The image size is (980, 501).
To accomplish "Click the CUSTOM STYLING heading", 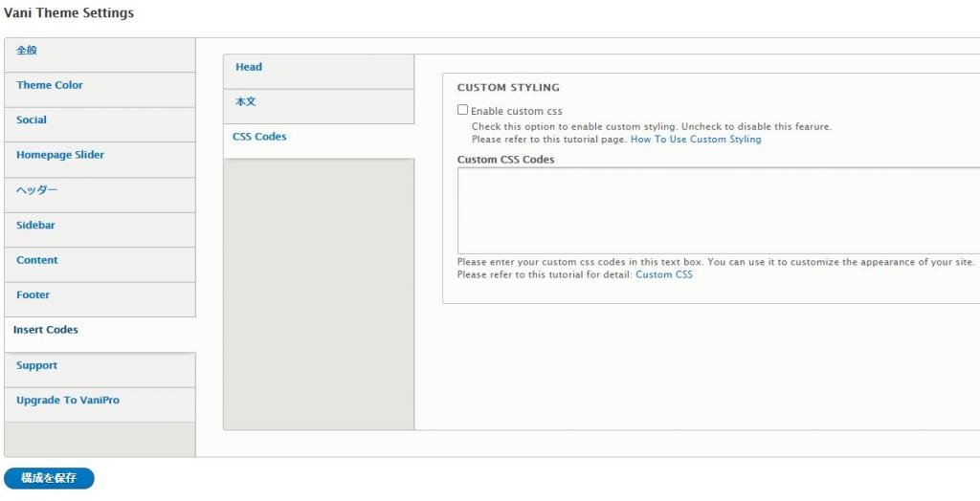I will pos(508,87).
